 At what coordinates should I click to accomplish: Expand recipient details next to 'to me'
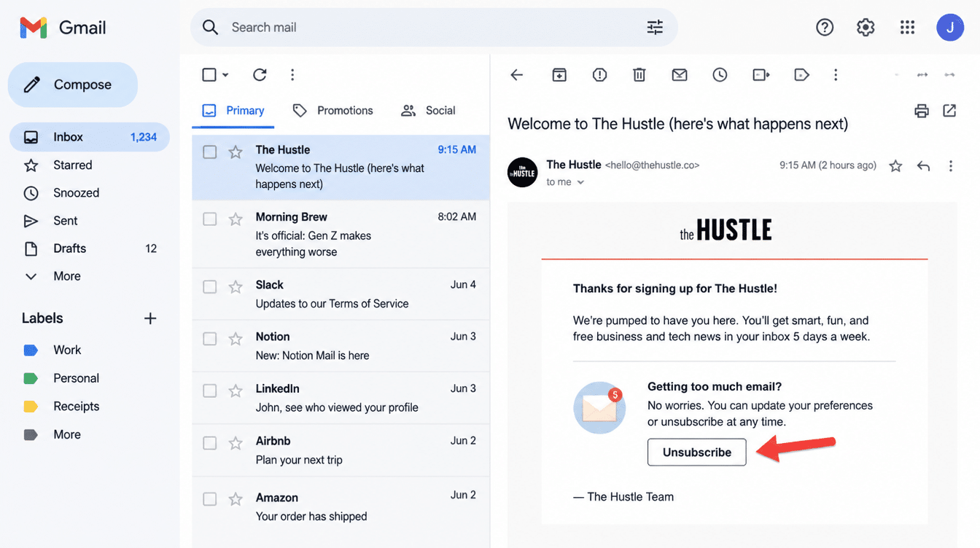pos(581,182)
